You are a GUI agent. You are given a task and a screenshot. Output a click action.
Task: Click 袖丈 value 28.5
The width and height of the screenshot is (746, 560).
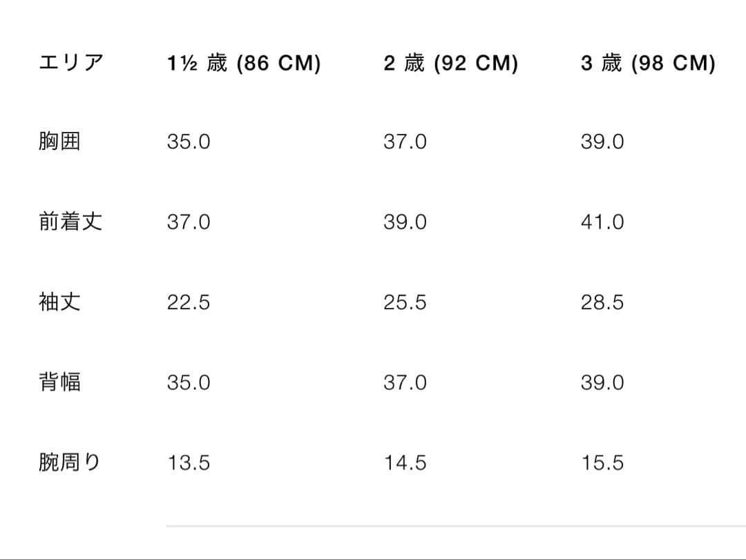point(602,302)
